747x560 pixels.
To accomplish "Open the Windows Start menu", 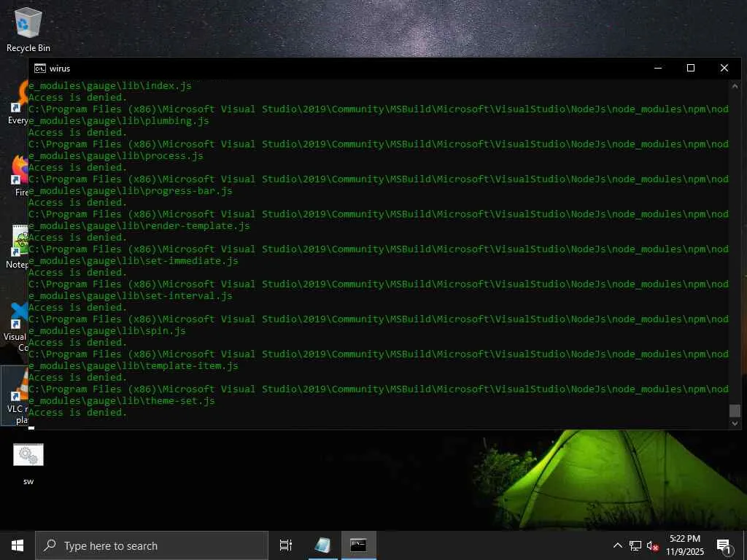I will (18, 545).
